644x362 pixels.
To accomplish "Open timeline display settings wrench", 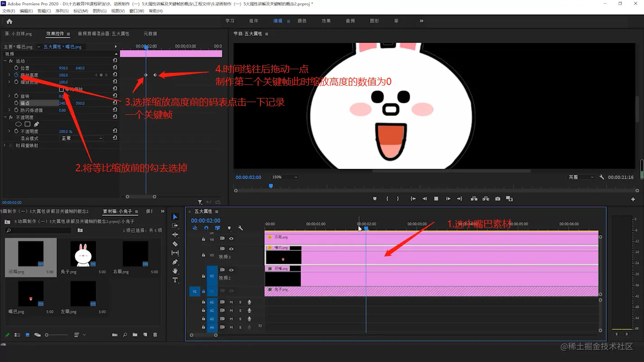I will click(241, 228).
